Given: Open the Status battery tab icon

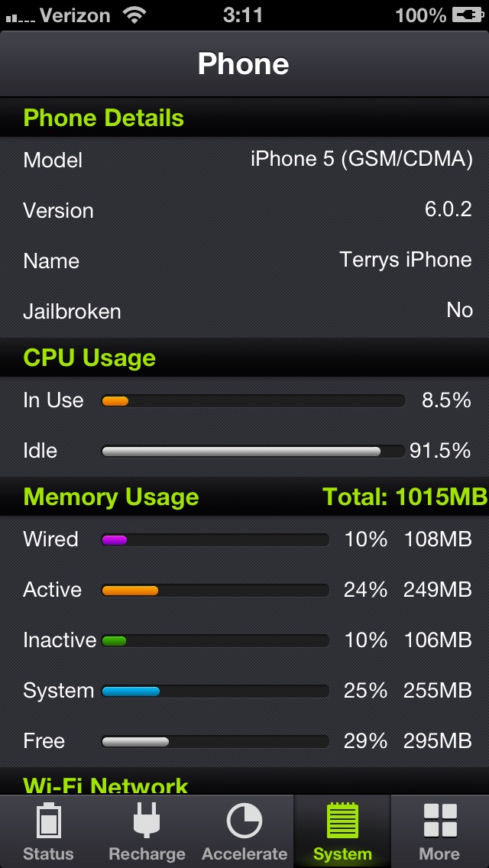Looking at the screenshot, I should pos(49,821).
